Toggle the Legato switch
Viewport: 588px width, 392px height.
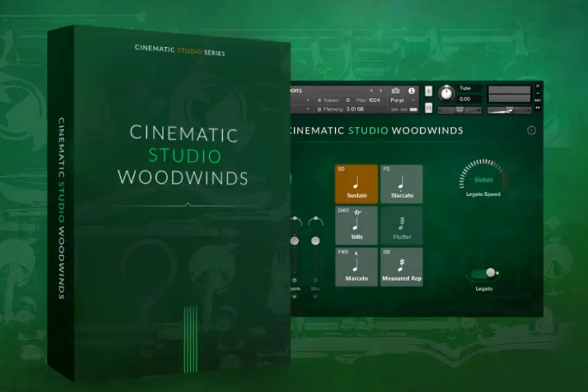(x=483, y=273)
